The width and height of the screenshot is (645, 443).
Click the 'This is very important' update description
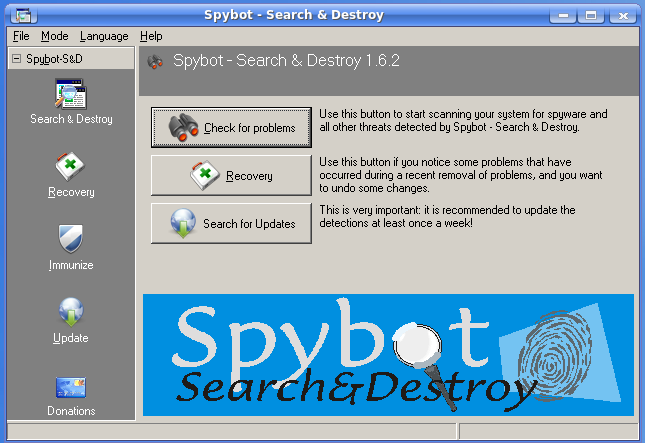click(x=447, y=216)
